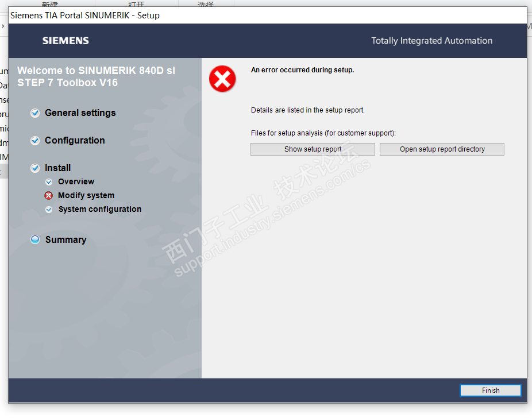Click 'Totally Integrated Automation' header text
Image resolution: width=532 pixels, height=418 pixels.
431,41
